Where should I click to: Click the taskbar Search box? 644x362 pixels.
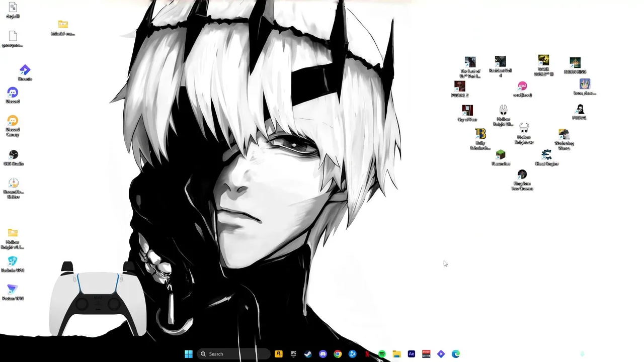coord(234,354)
